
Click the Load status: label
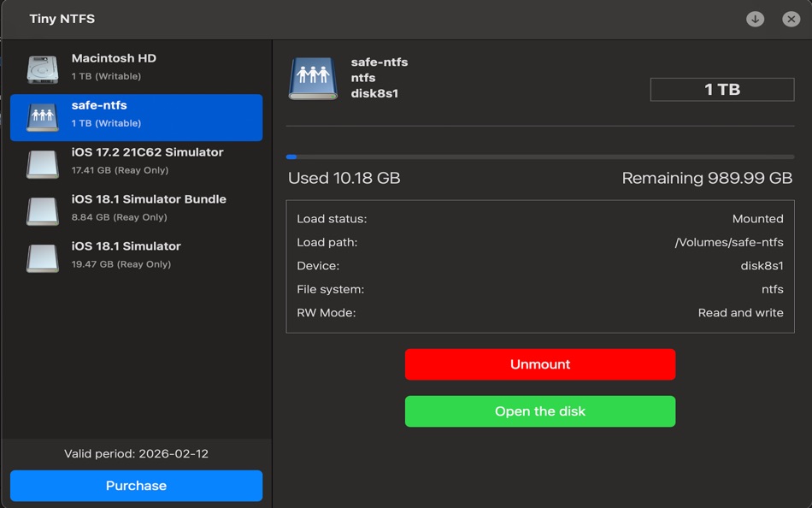(332, 219)
